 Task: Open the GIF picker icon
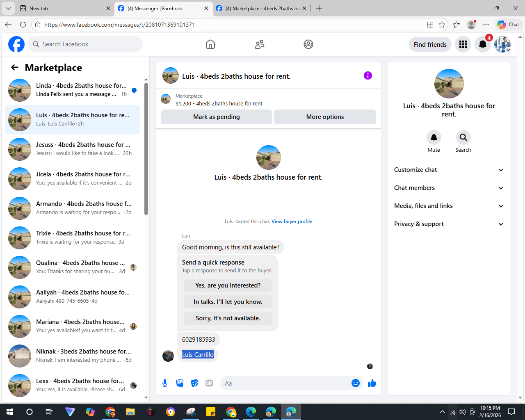point(209,383)
